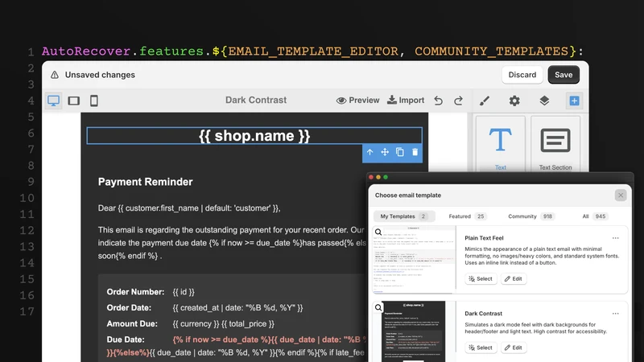Switch to tablet preview device icon
Image resolution: width=644 pixels, height=362 pixels.
pos(74,101)
